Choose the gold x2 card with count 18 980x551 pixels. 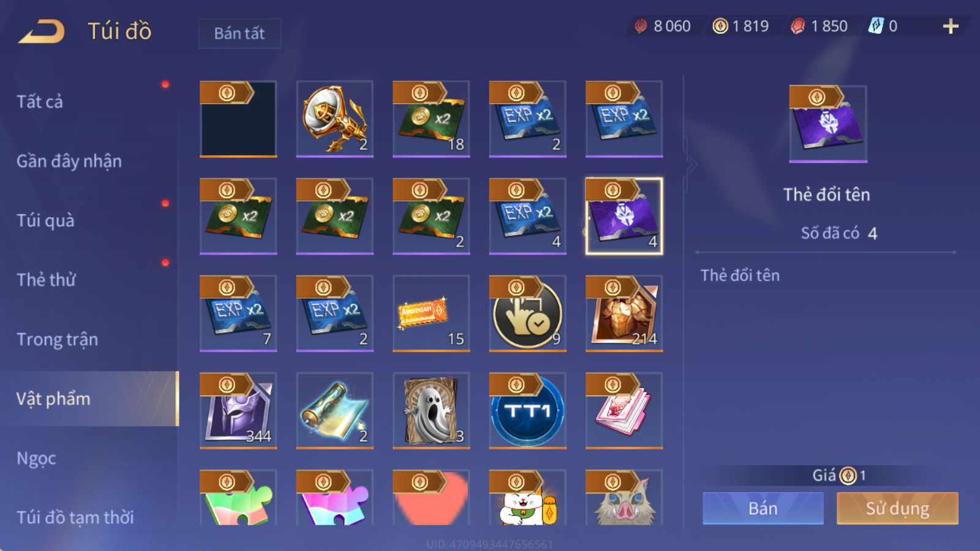click(431, 119)
